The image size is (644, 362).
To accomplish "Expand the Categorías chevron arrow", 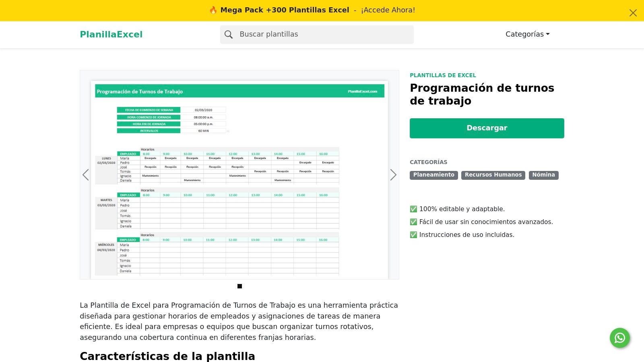I will (x=548, y=34).
